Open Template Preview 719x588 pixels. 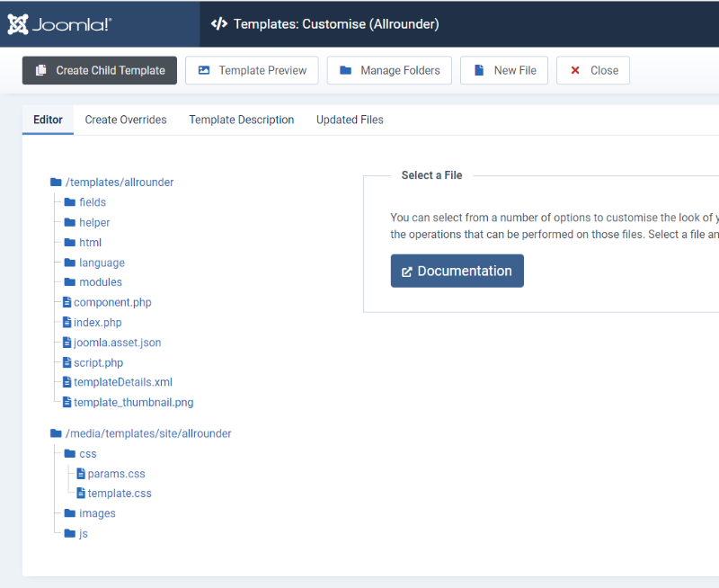pos(252,70)
